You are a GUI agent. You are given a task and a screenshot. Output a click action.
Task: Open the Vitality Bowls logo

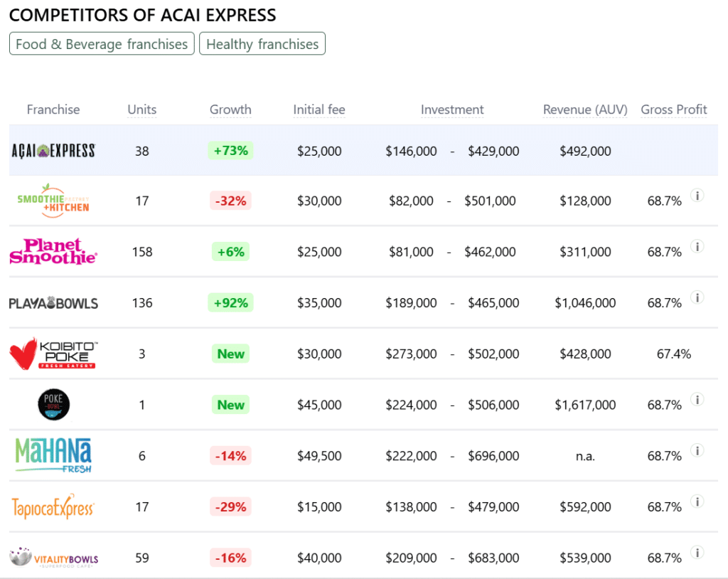coord(53,558)
